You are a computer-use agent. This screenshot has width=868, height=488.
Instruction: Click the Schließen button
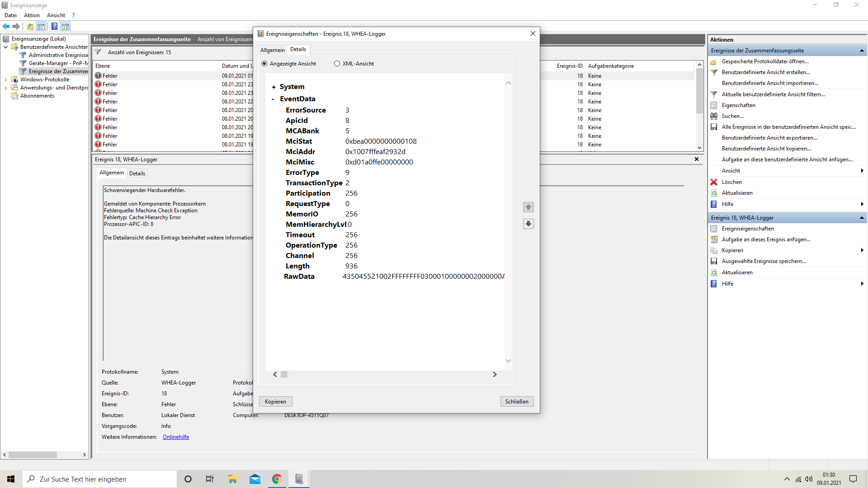click(516, 402)
